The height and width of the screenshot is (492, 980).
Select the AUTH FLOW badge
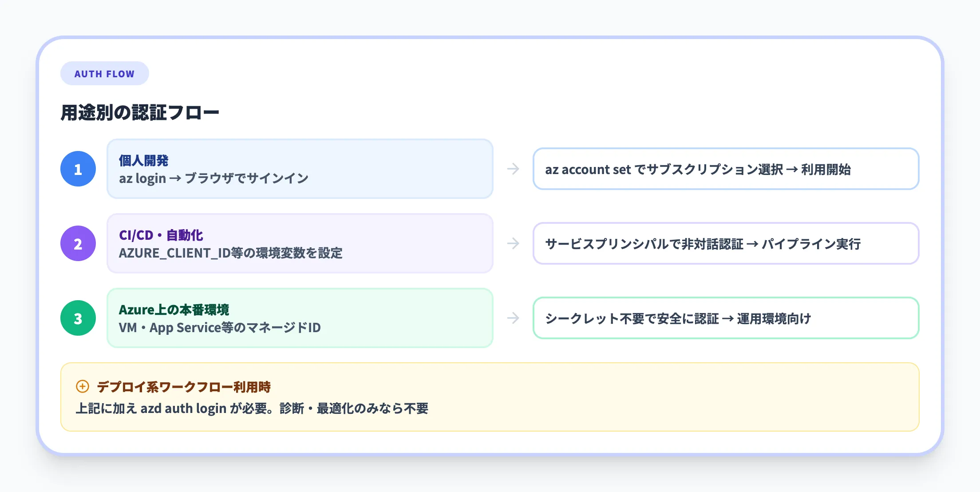click(x=104, y=73)
